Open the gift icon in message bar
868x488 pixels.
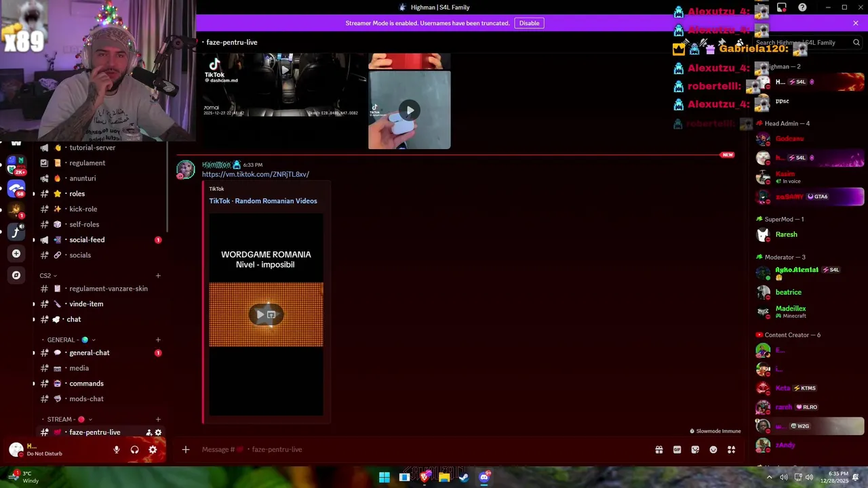click(x=658, y=449)
